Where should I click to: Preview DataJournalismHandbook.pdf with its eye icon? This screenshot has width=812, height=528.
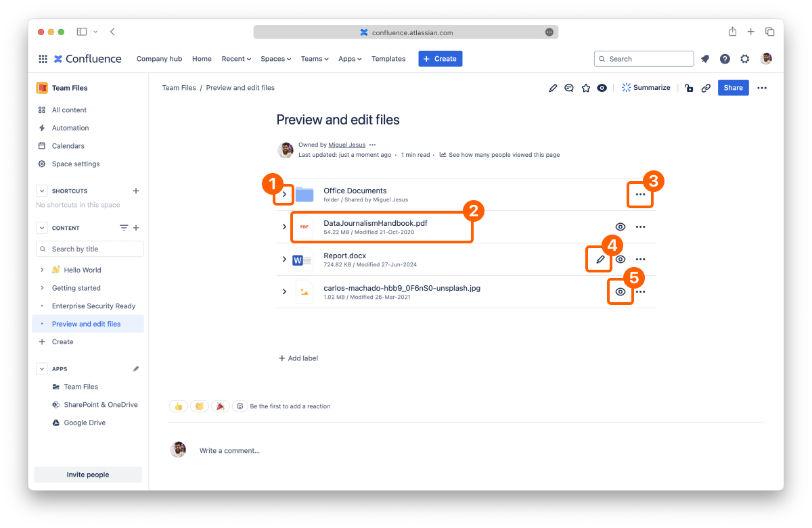coord(621,227)
